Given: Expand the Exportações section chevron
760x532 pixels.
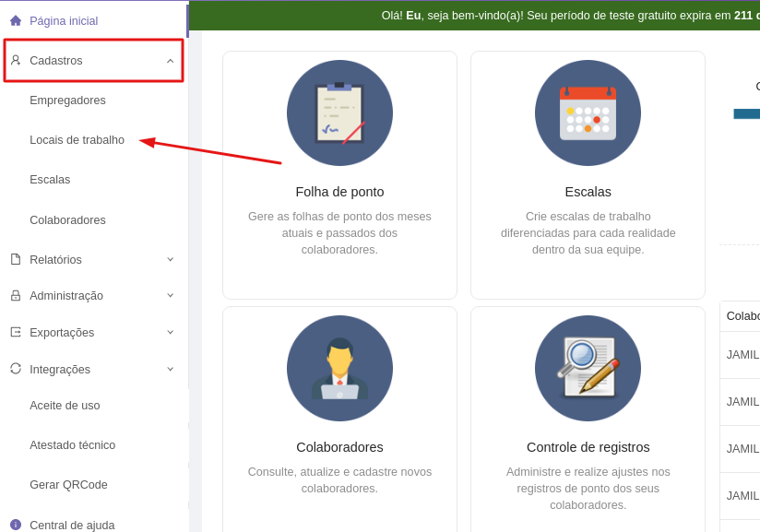Looking at the screenshot, I should point(170,332).
